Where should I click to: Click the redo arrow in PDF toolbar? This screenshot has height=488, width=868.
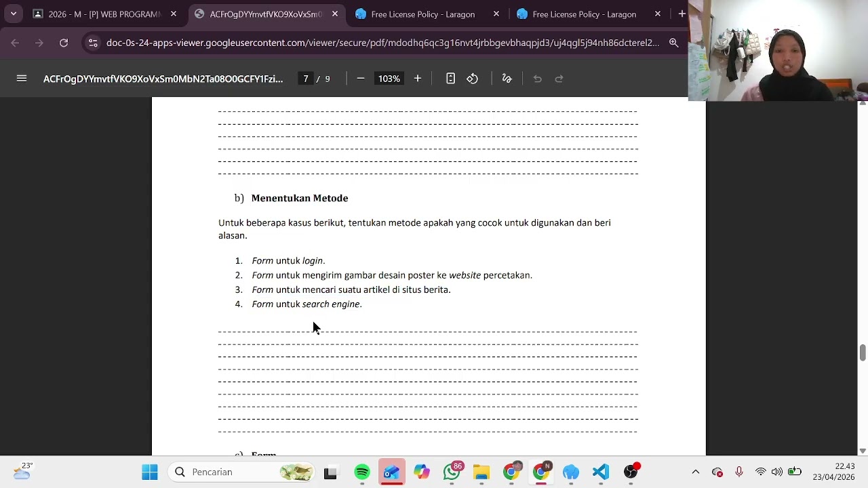point(559,79)
